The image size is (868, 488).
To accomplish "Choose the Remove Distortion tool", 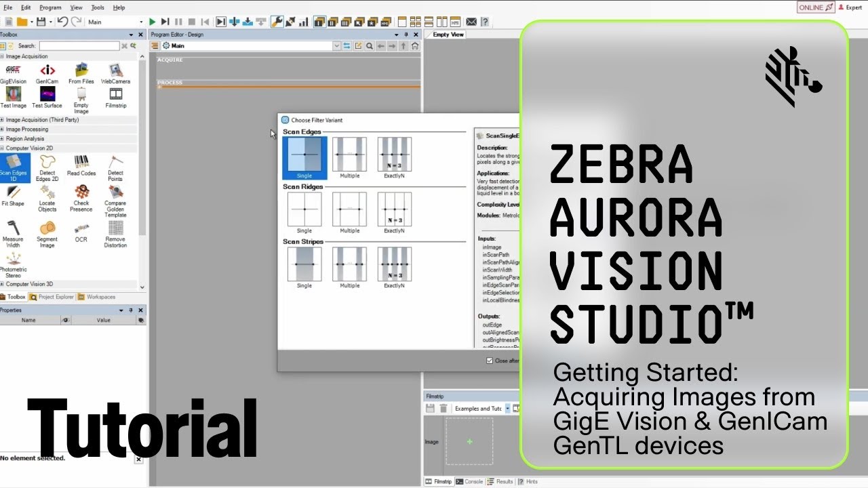I will (116, 235).
